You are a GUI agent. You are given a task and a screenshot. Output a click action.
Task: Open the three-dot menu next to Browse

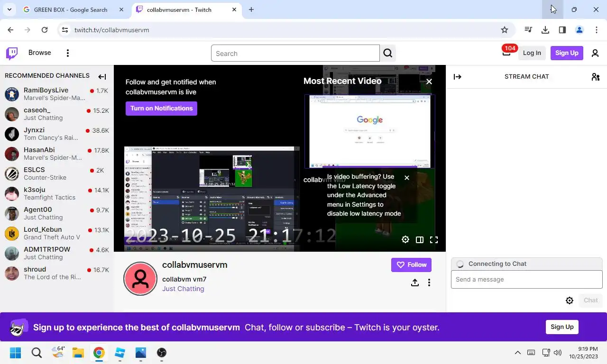pyautogui.click(x=68, y=53)
